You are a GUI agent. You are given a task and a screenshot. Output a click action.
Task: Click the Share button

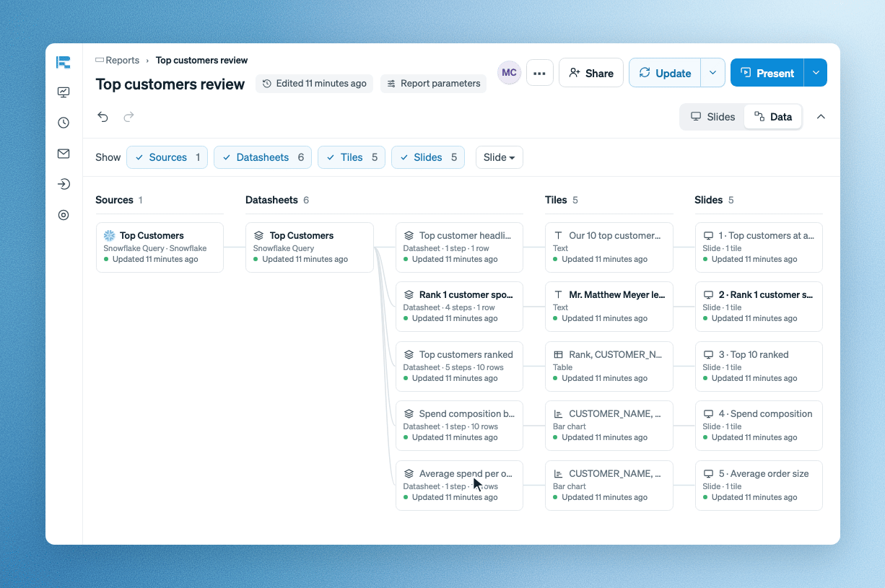[591, 73]
